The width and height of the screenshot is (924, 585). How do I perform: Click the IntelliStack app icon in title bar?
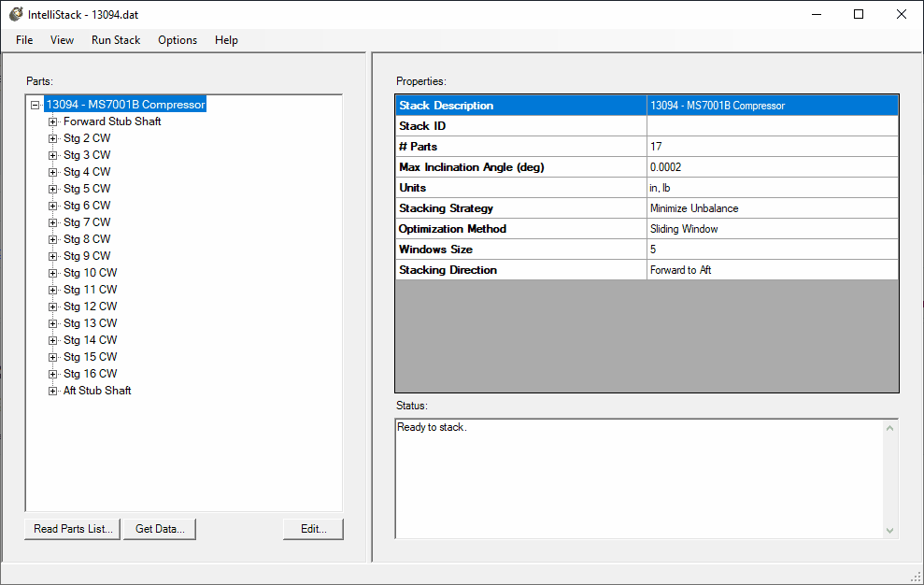[16, 14]
